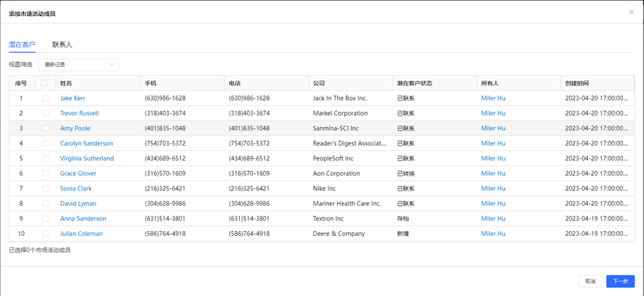
Task: Click the 公司 column header
Action: (x=319, y=84)
